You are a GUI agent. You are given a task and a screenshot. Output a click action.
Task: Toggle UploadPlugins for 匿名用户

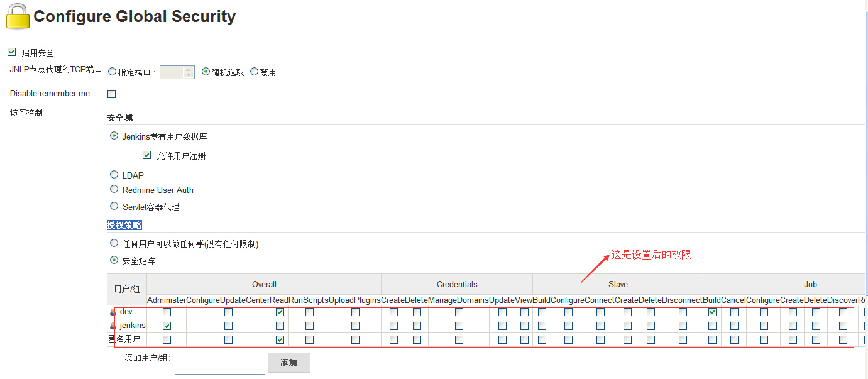tap(355, 339)
